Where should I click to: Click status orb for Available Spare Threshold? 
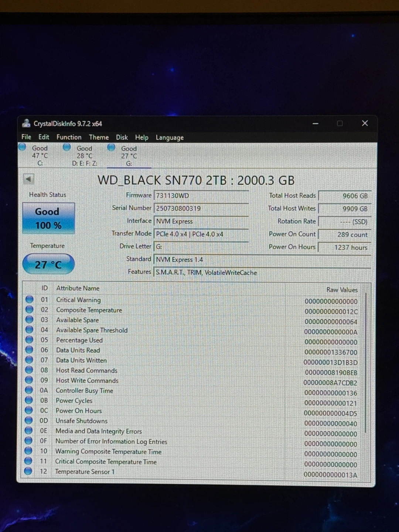pos(30,329)
